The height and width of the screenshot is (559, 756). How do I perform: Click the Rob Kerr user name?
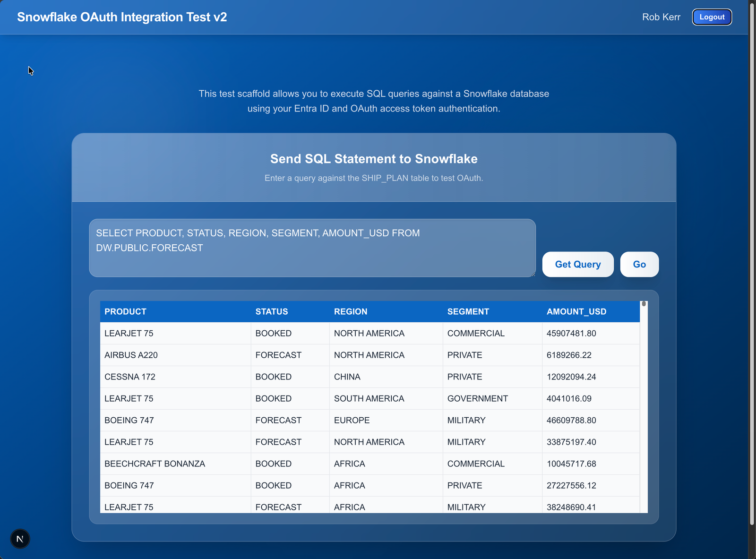pyautogui.click(x=661, y=17)
